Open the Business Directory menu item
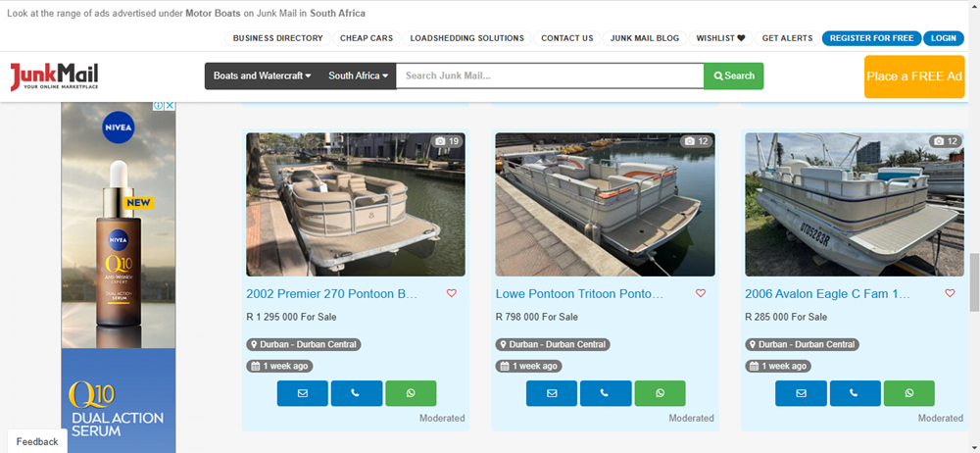 [x=277, y=38]
